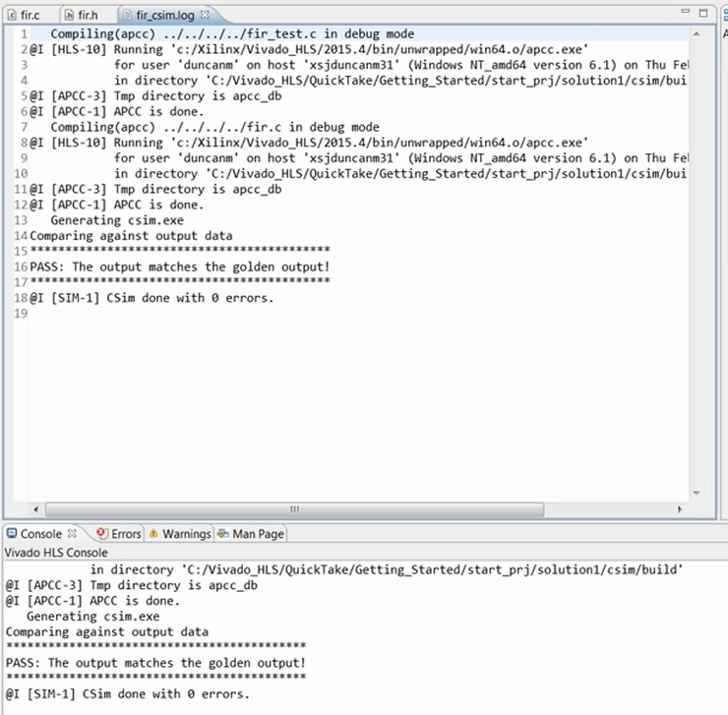Maximize the editor area

coord(703,14)
